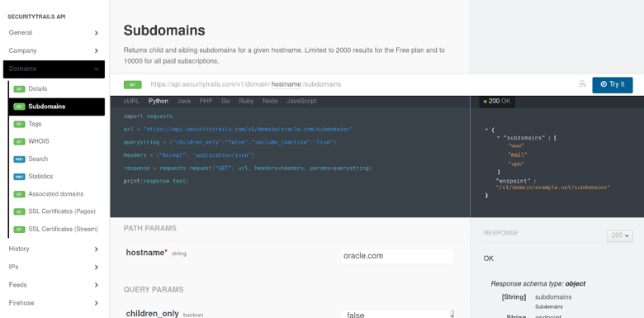
Task: Switch code sample to Go
Action: [x=225, y=101]
